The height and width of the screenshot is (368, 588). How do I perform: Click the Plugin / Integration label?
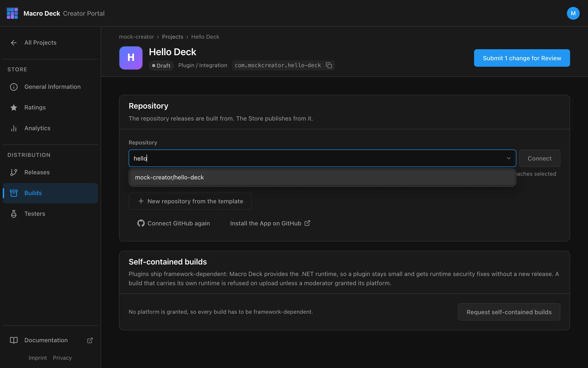click(x=203, y=65)
